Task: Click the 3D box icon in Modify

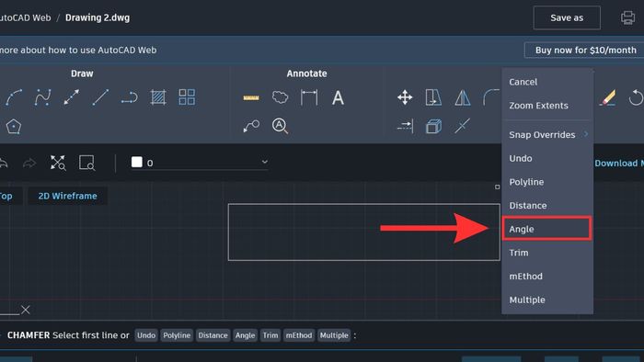Action: coord(433,126)
